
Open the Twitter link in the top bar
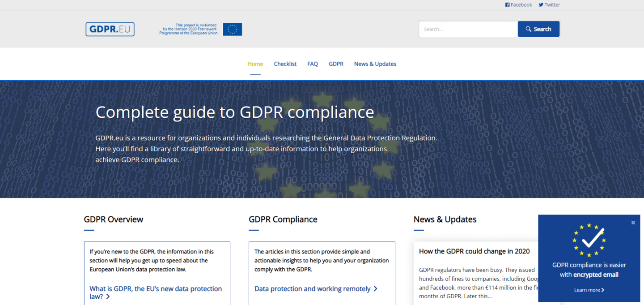[x=549, y=5]
